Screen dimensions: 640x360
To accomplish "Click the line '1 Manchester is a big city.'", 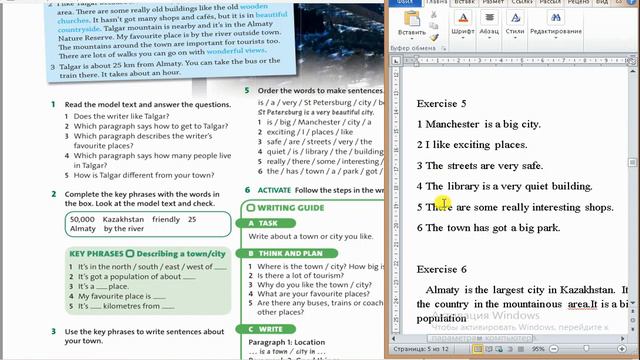I will click(x=478, y=124).
